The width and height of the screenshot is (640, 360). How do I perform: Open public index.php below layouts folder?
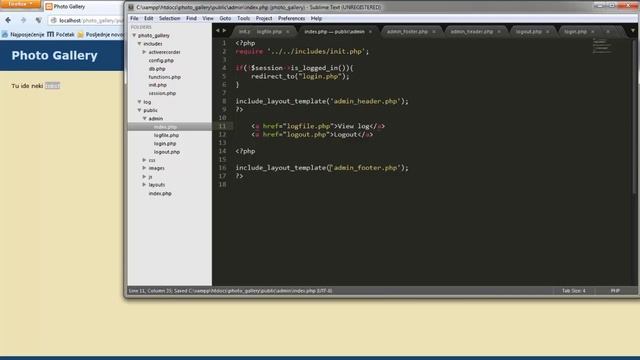coord(160,193)
